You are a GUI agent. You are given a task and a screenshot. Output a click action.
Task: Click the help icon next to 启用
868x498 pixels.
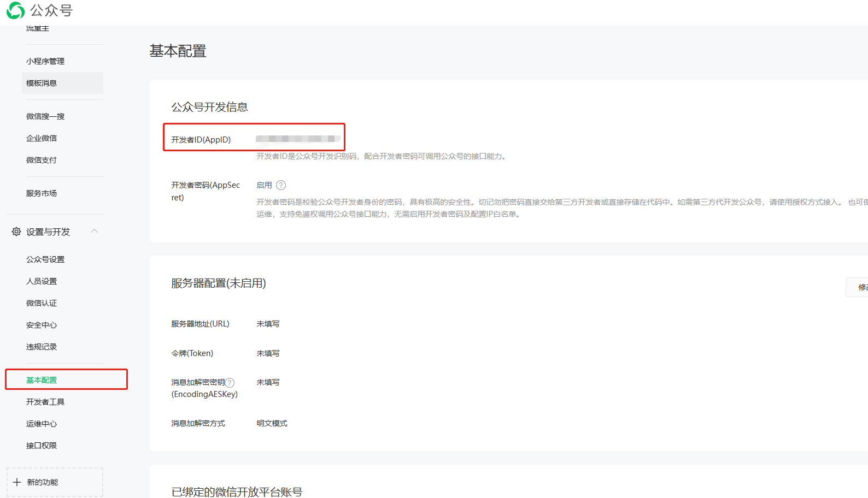281,185
